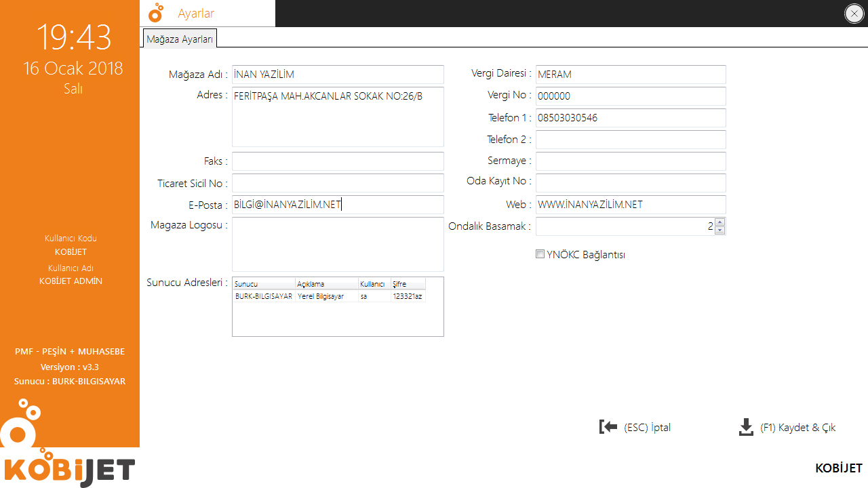
Task: Click the Ticaret Sicil No field
Action: (338, 183)
